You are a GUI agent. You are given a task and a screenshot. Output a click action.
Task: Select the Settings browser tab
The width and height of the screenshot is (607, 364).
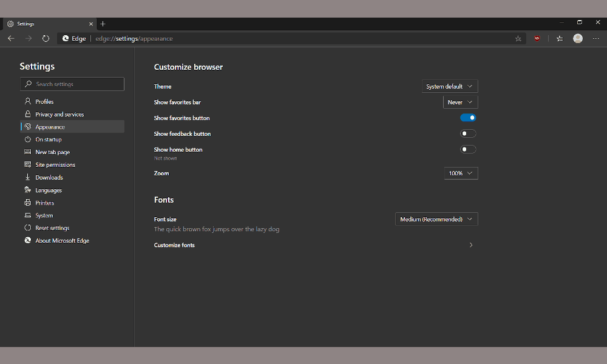tap(50, 24)
